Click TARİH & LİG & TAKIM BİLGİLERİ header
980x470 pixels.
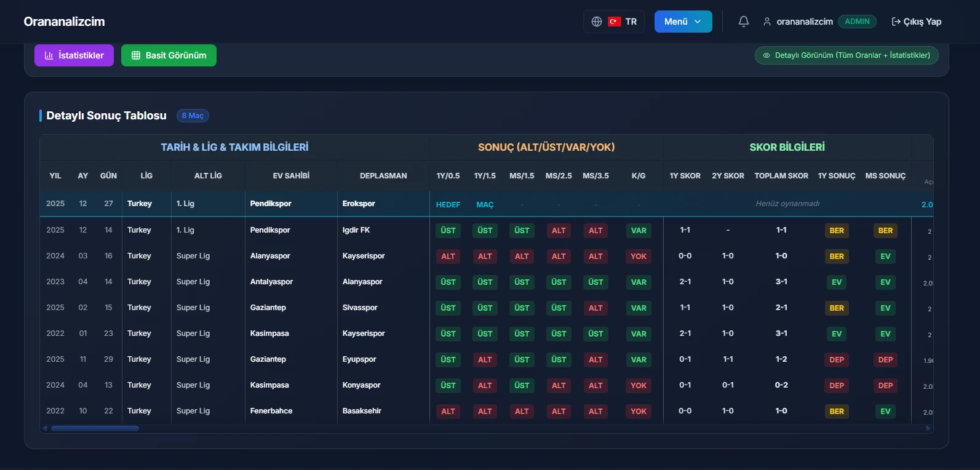pos(234,147)
